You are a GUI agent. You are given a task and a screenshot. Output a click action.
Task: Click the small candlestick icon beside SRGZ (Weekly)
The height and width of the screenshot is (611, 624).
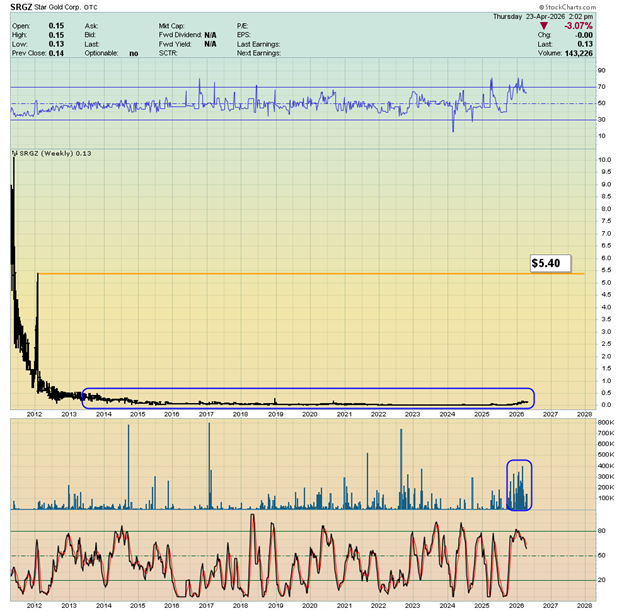coord(13,153)
